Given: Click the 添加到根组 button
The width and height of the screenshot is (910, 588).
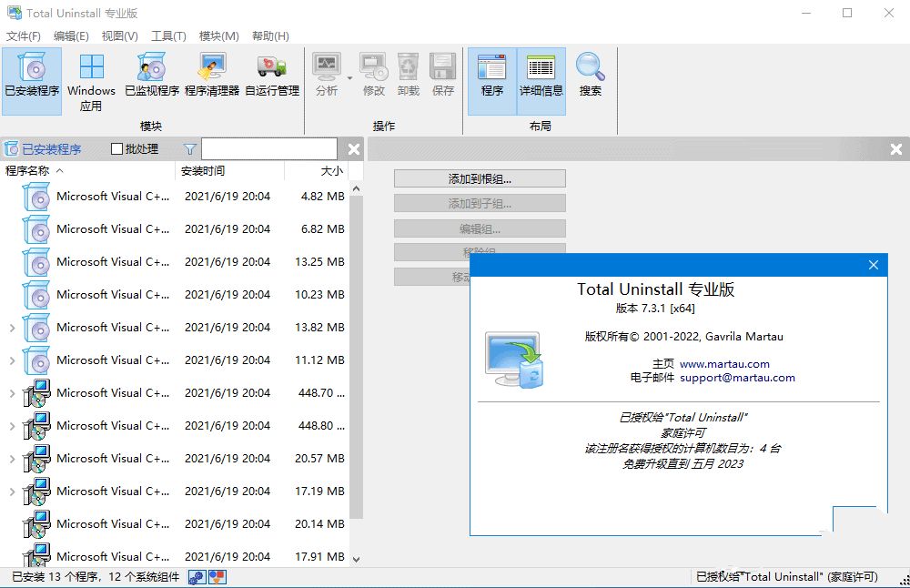Looking at the screenshot, I should [480, 178].
